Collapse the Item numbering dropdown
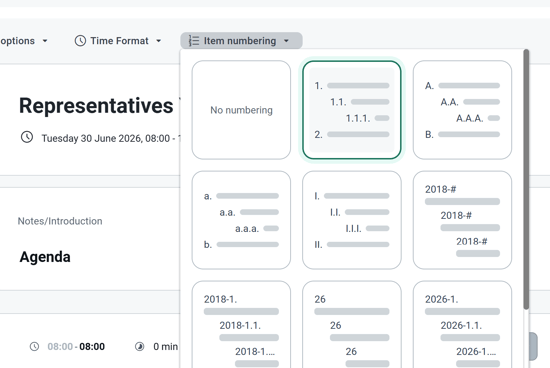Viewport: 550px width, 368px height. point(241,41)
